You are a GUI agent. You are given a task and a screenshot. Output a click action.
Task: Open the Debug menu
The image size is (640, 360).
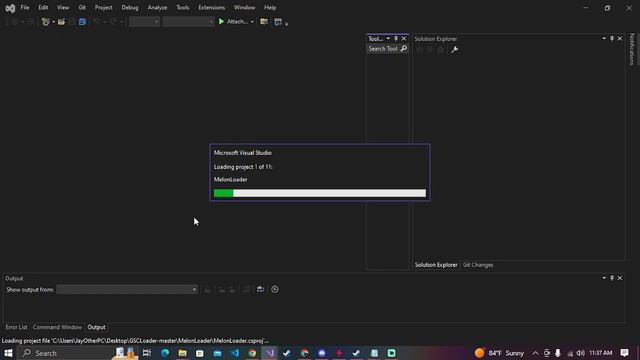coord(130,7)
